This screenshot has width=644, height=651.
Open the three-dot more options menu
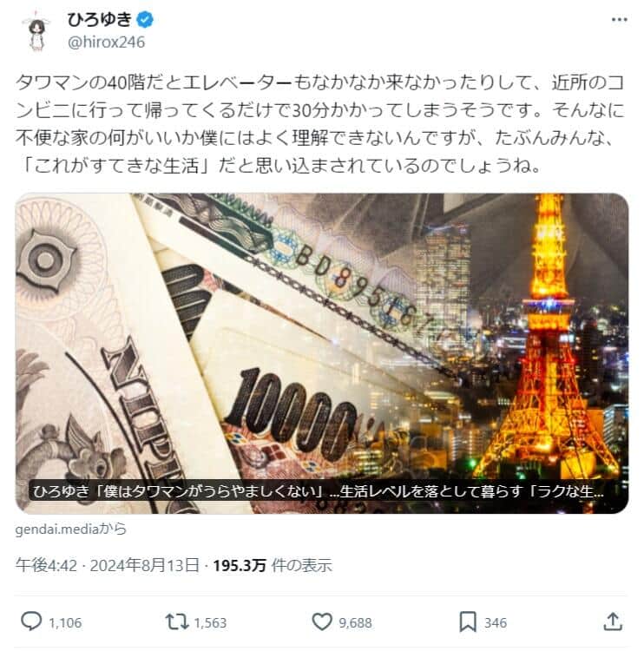click(619, 19)
